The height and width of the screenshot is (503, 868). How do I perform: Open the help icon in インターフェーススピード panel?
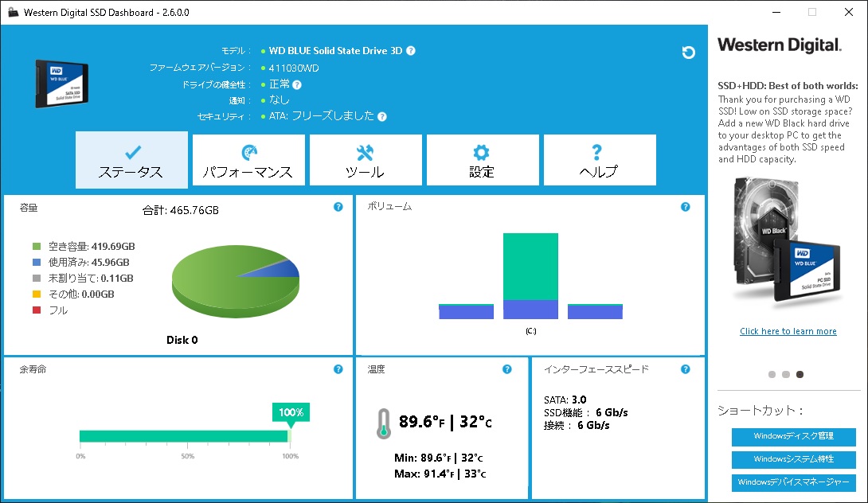pos(686,369)
